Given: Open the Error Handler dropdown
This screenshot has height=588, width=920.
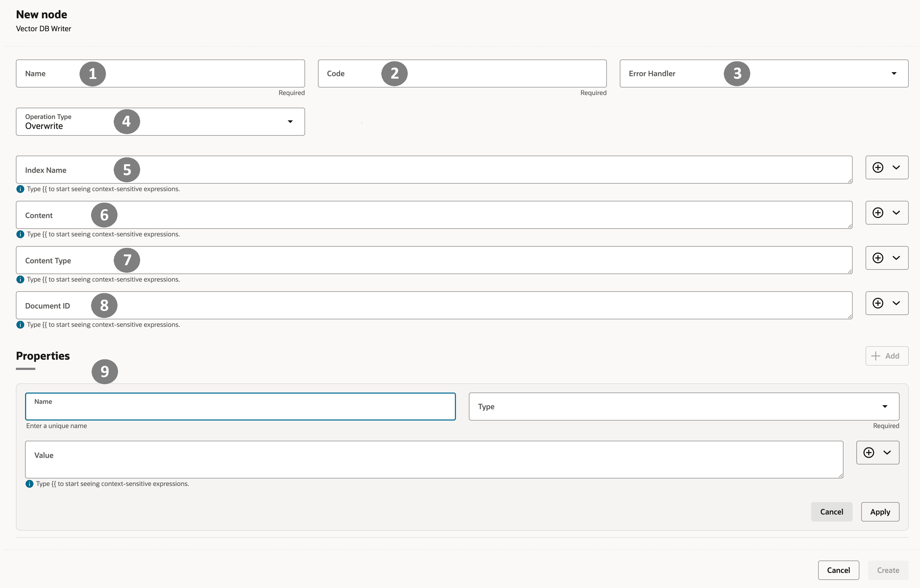Looking at the screenshot, I should click(894, 73).
